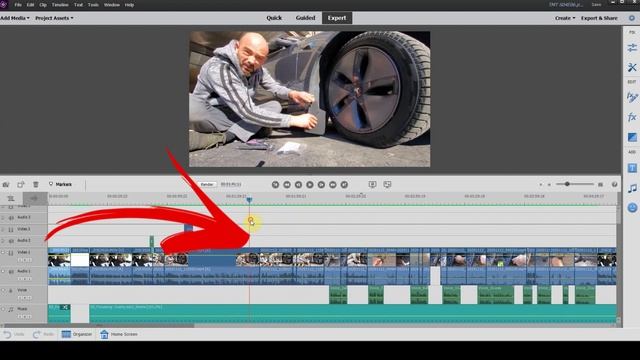Click the Premiere Elements app logo

tap(4, 4)
